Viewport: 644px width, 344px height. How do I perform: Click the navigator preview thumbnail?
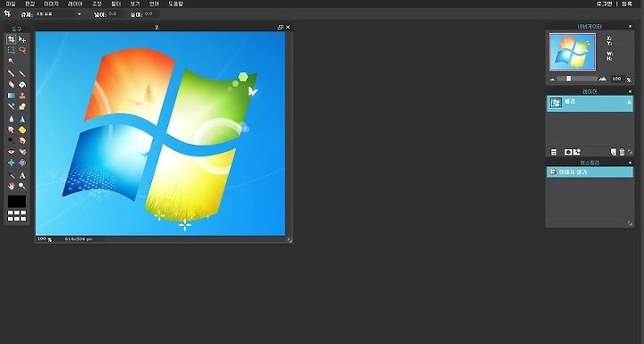tap(572, 52)
